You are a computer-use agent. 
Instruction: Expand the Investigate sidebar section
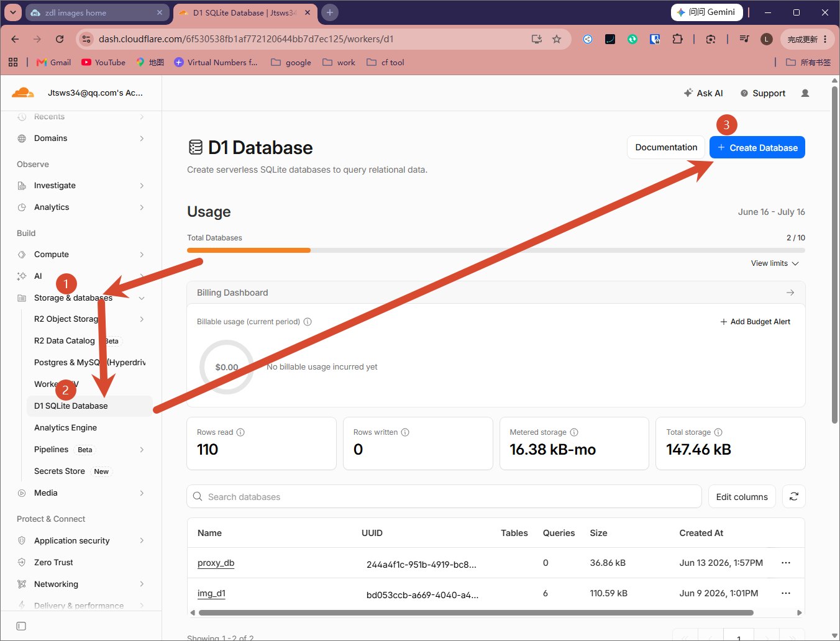(142, 186)
